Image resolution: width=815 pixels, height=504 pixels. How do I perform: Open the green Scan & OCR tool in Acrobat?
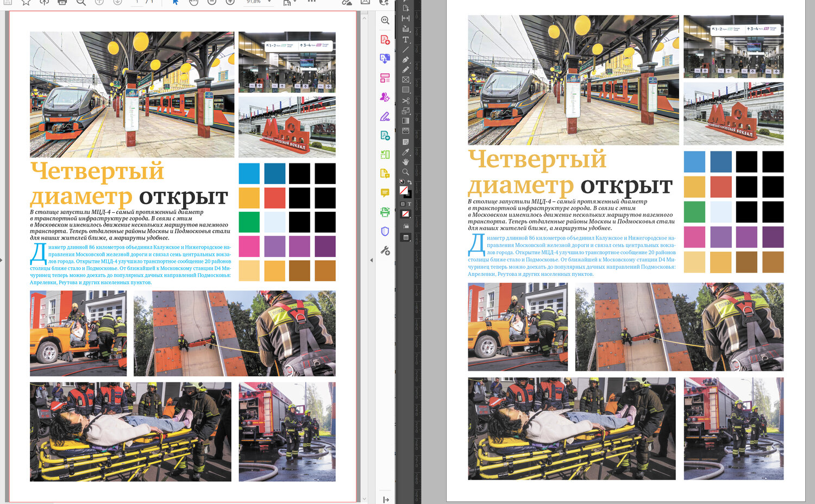pos(385,212)
